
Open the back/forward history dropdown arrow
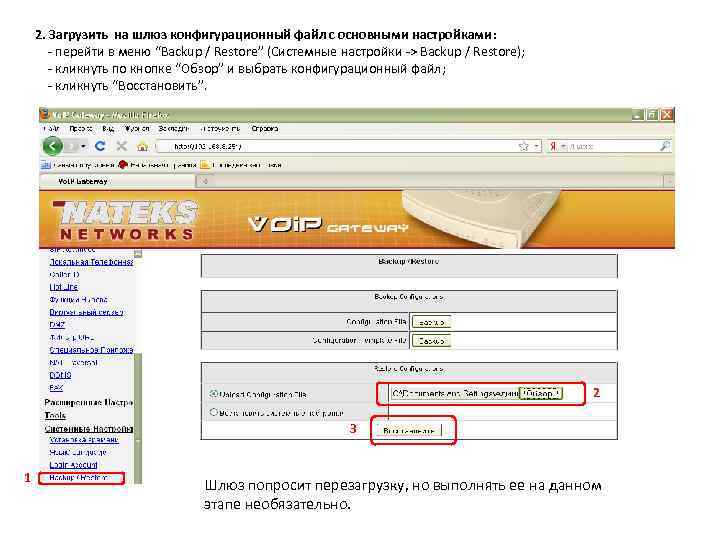click(x=84, y=146)
